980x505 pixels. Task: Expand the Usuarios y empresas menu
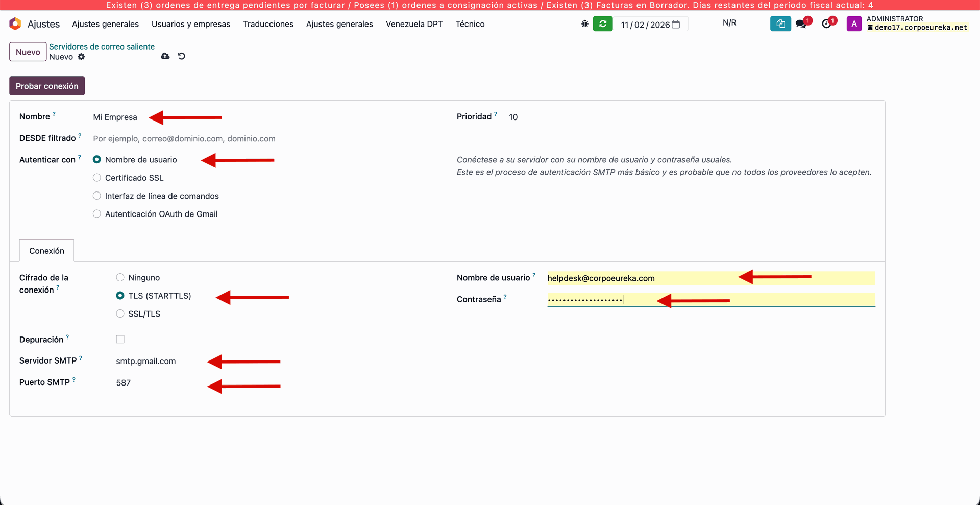tap(190, 24)
